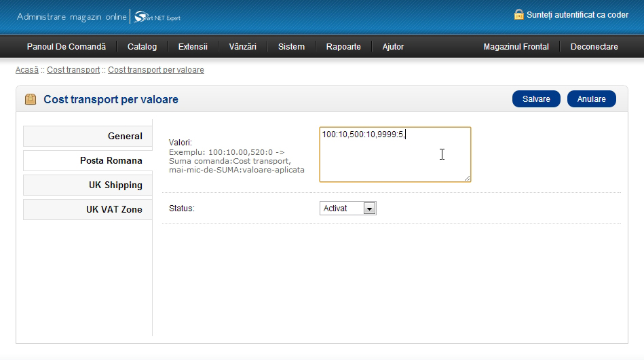Go to Panoul De Comandă
This screenshot has width=644, height=360.
coord(67,47)
